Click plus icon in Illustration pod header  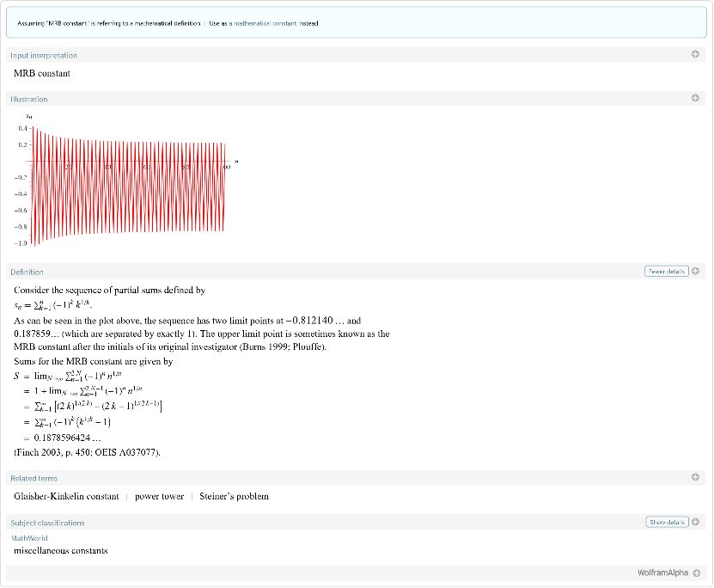pyautogui.click(x=695, y=98)
